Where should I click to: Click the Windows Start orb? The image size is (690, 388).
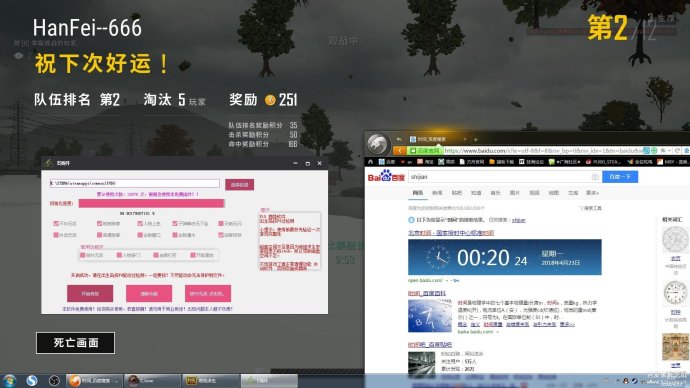click(9, 381)
